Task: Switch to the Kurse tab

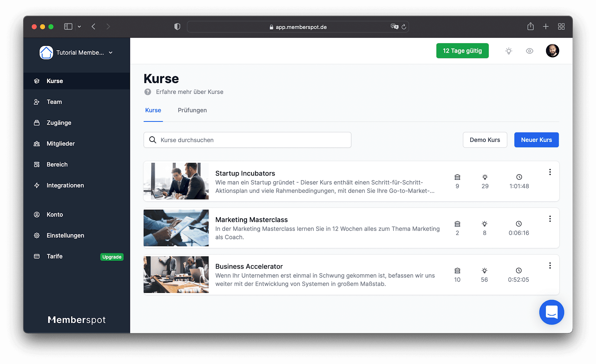Action: [x=153, y=110]
